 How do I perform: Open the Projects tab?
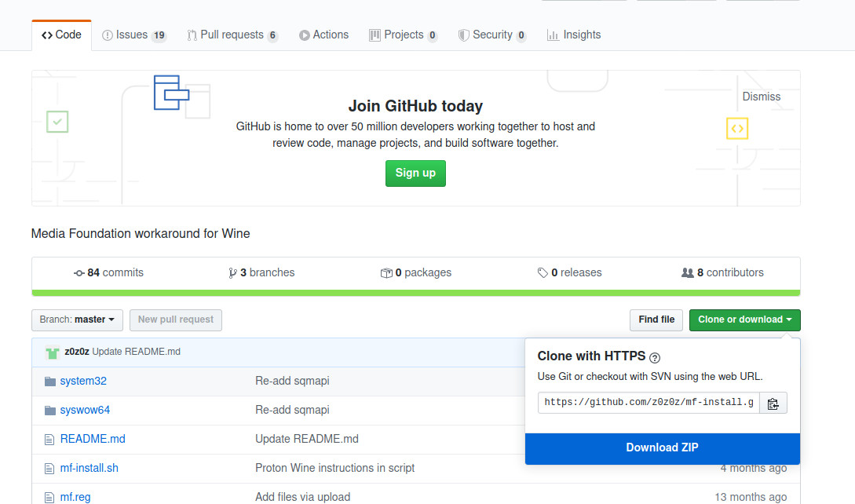(x=404, y=35)
